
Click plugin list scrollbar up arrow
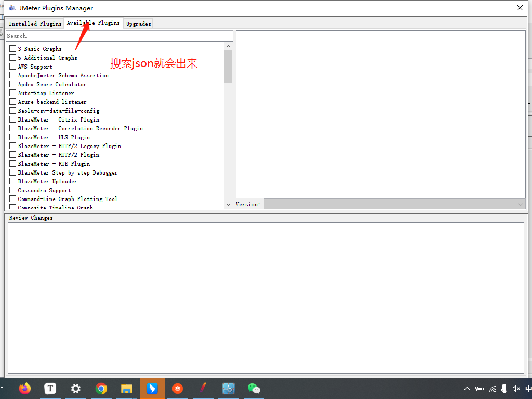229,46
